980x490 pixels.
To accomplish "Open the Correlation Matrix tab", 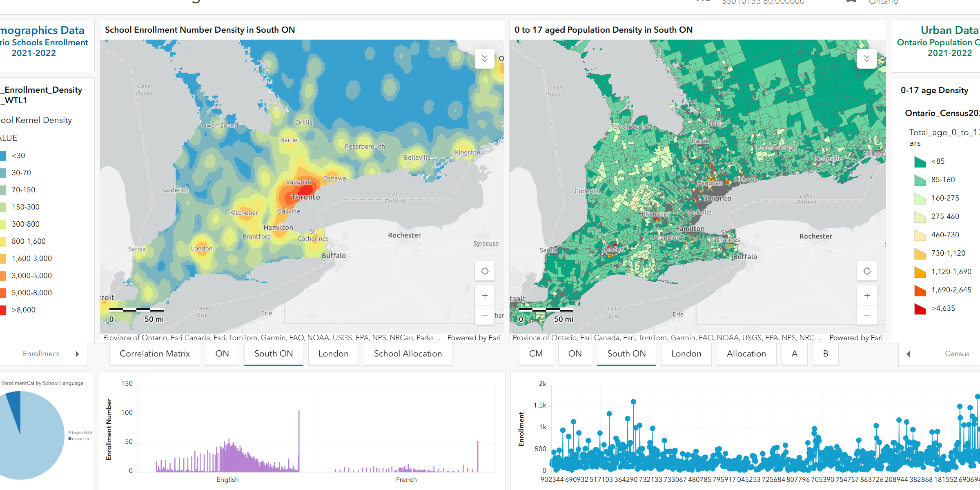I will [x=154, y=354].
